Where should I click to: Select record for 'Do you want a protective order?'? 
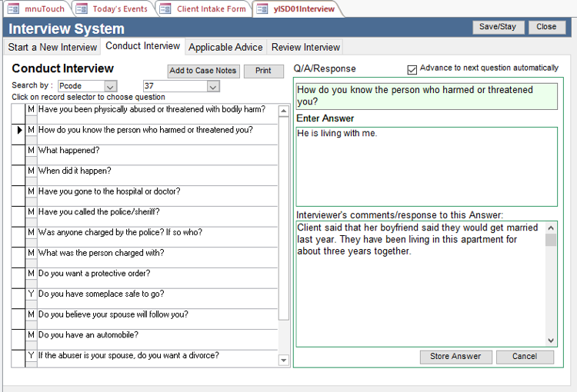coord(18,274)
